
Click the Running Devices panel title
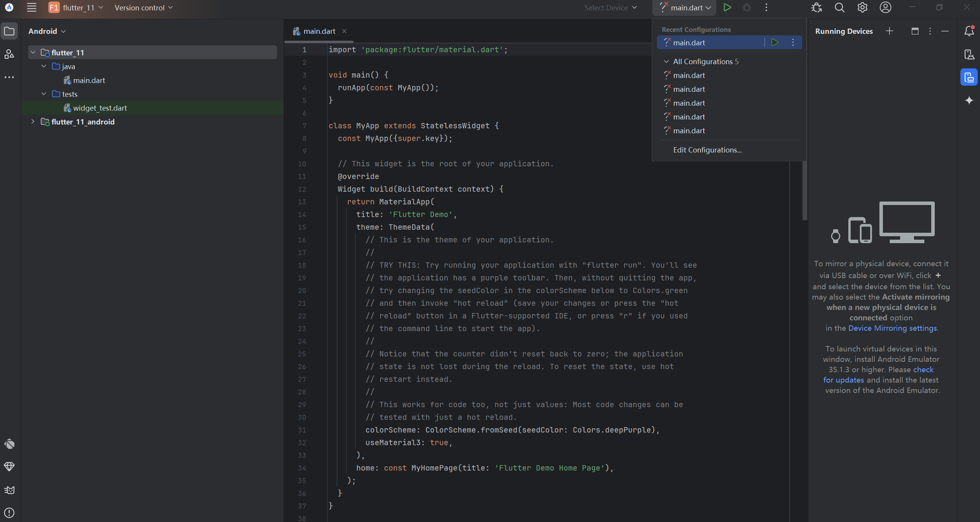[x=844, y=31]
